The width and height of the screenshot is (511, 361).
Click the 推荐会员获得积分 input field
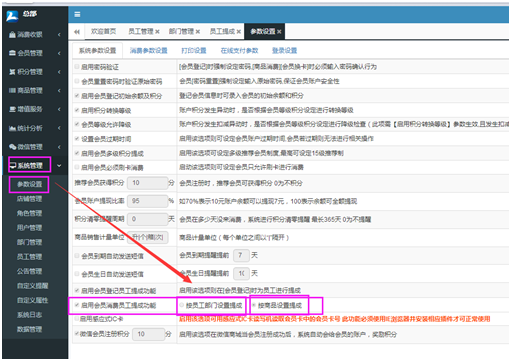coord(147,183)
